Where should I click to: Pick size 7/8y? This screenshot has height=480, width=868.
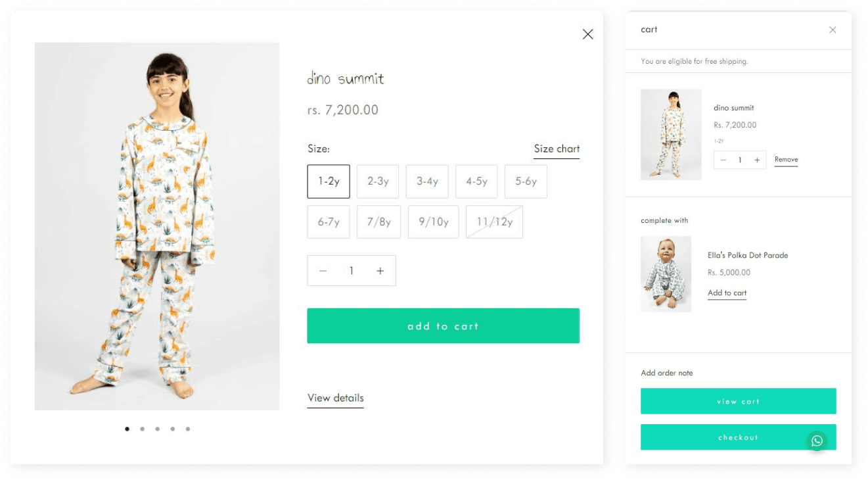click(379, 222)
